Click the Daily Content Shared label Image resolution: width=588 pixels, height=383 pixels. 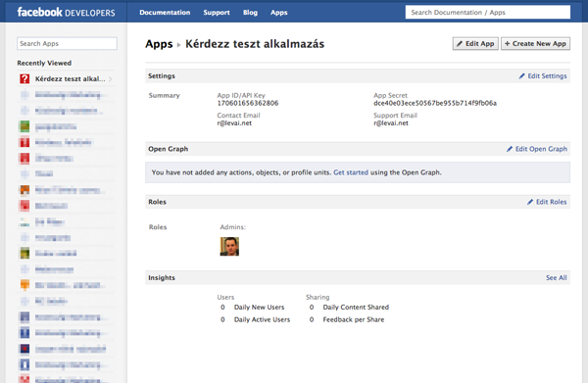pyautogui.click(x=356, y=308)
